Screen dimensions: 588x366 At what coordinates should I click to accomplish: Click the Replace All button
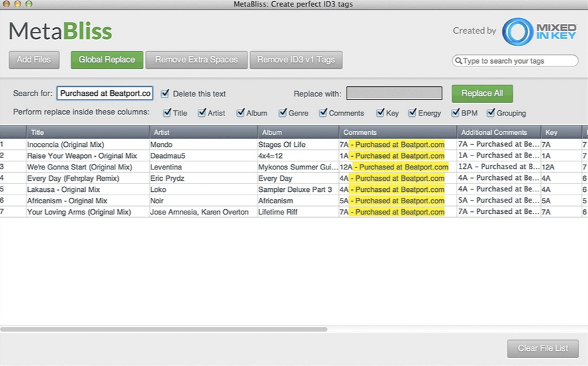click(482, 94)
